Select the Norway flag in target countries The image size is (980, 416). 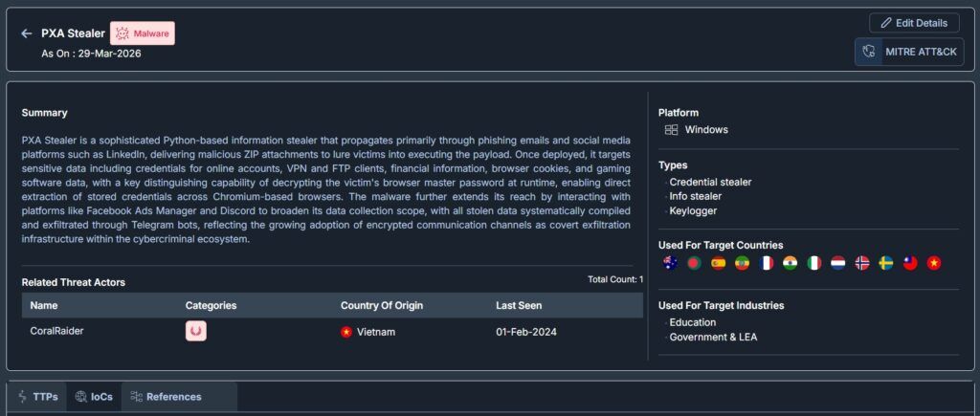point(862,263)
